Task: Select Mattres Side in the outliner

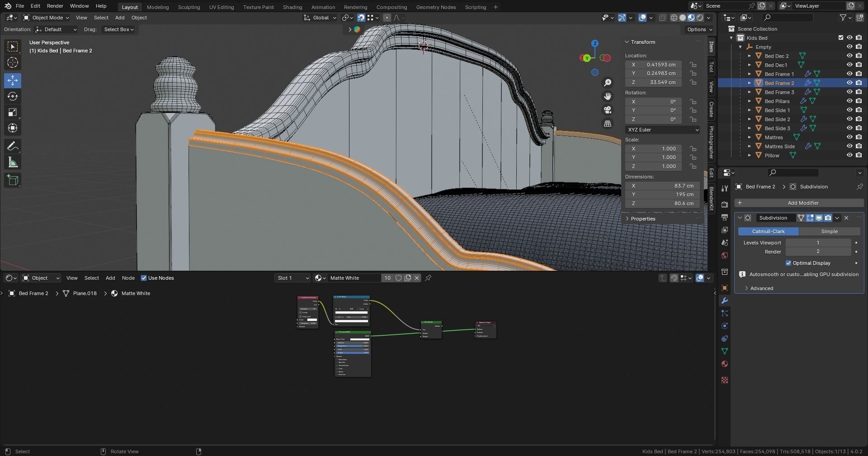Action: 779,146
